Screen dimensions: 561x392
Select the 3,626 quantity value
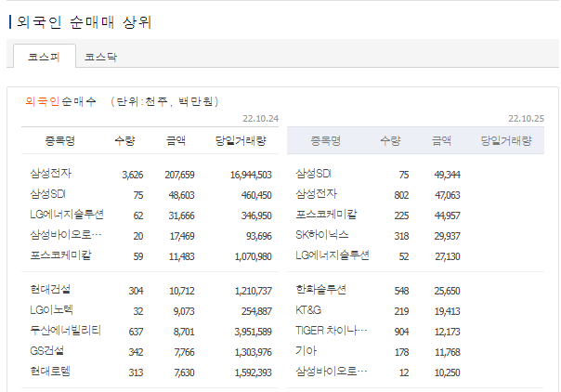pos(133,175)
